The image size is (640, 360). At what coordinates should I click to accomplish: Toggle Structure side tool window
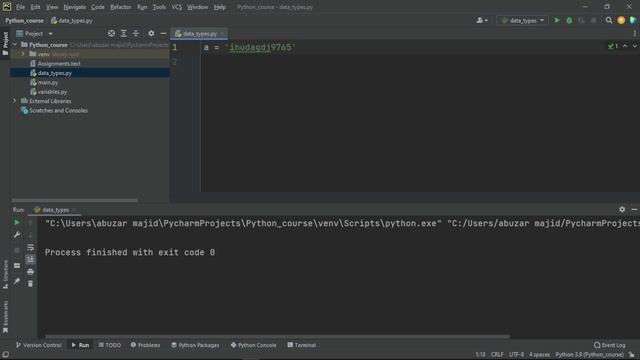tap(5, 274)
